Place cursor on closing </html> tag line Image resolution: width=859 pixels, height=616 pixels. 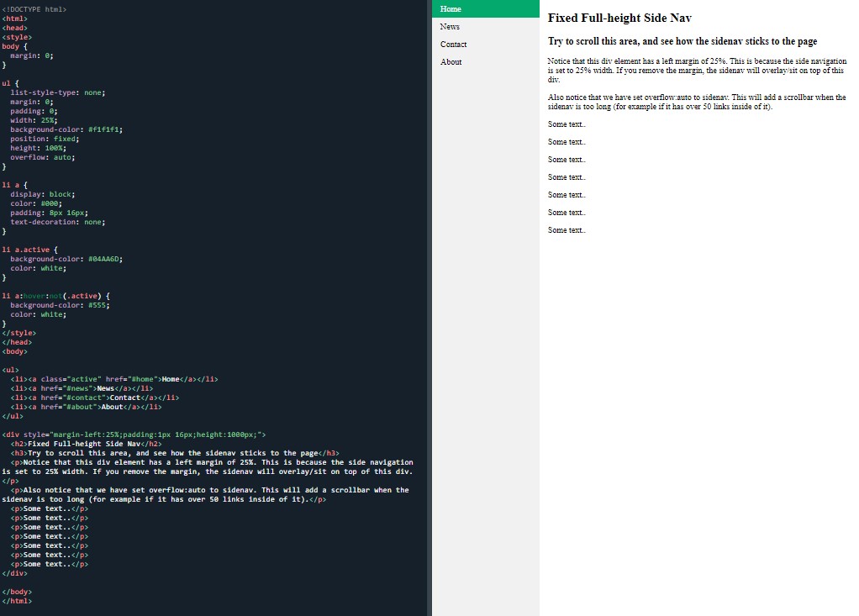[17, 601]
